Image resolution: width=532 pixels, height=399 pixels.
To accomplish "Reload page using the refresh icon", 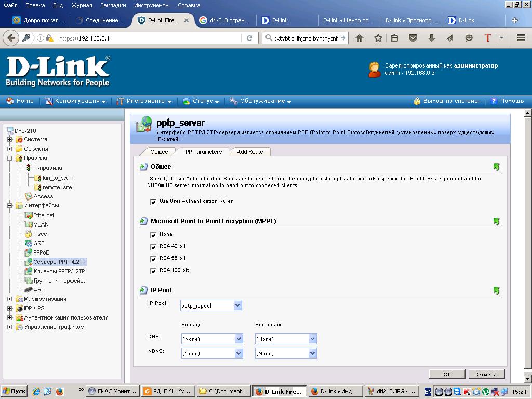I will click(x=250, y=38).
